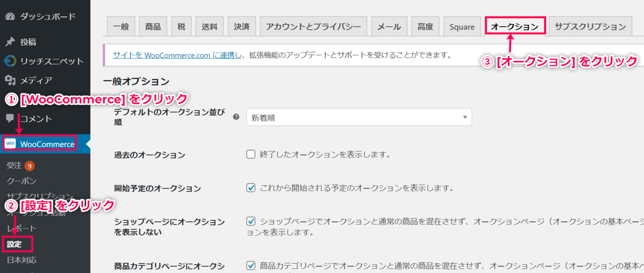Viewport: 644px width, 273px height.
Task: Click the comment bubble icon
Action: coord(10,119)
